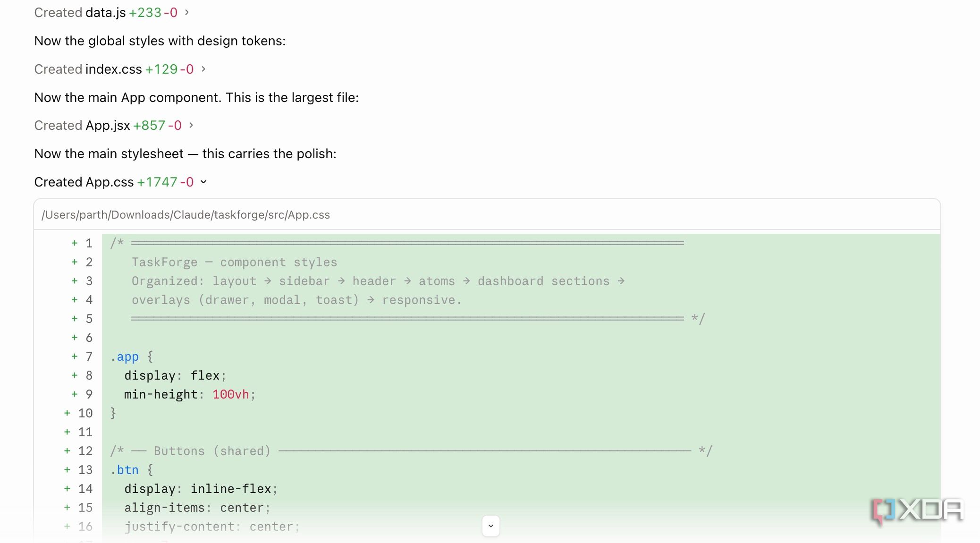
Task: Expand the index.css diff chevron
Action: [x=203, y=69]
